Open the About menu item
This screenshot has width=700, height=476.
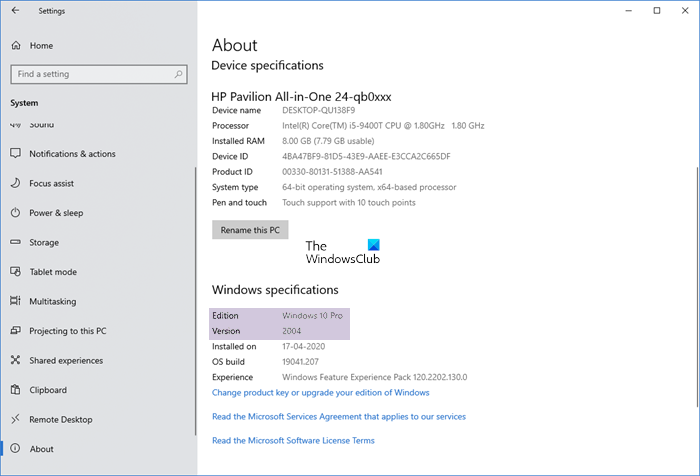tap(43, 449)
